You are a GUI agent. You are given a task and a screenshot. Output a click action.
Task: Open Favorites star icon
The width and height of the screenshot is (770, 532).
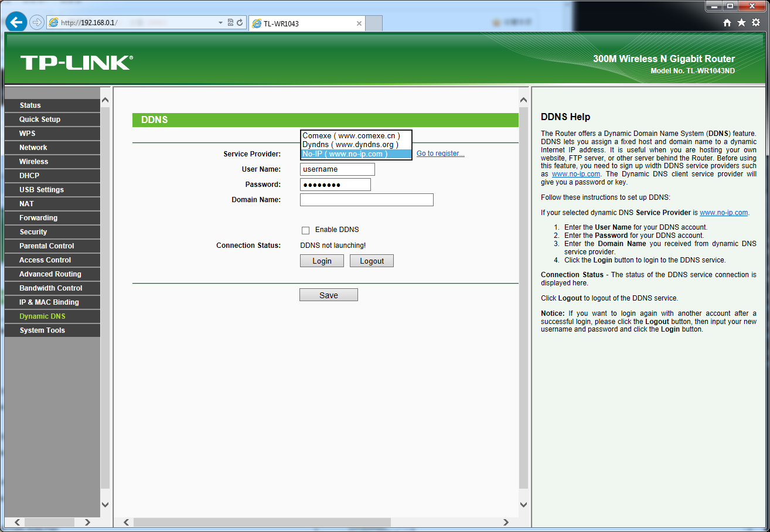pos(741,23)
